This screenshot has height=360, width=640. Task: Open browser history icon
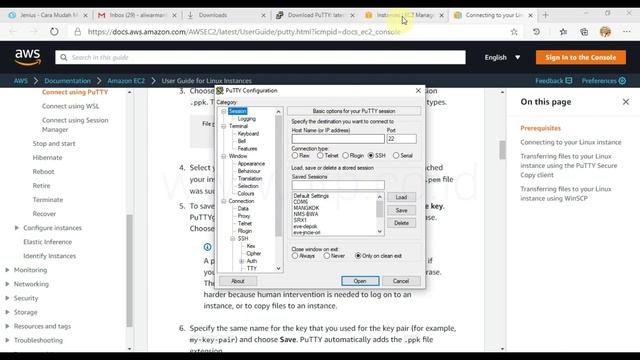[x=536, y=32]
